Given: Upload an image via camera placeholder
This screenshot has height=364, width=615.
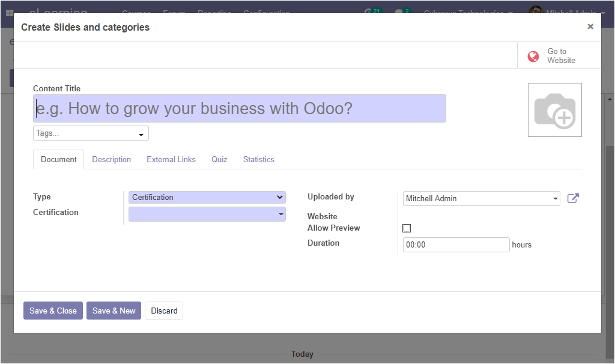Looking at the screenshot, I should [554, 110].
